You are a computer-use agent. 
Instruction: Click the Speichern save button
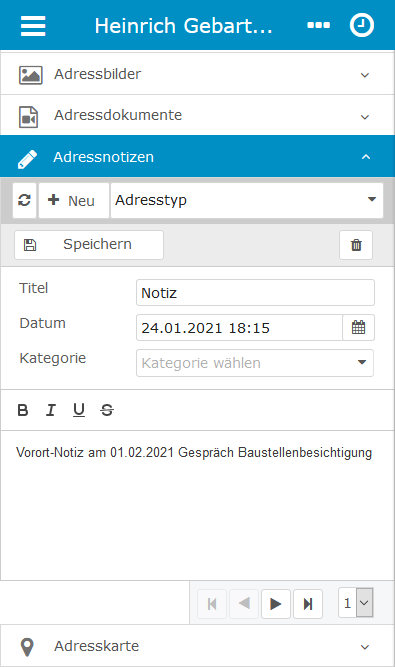(89, 245)
